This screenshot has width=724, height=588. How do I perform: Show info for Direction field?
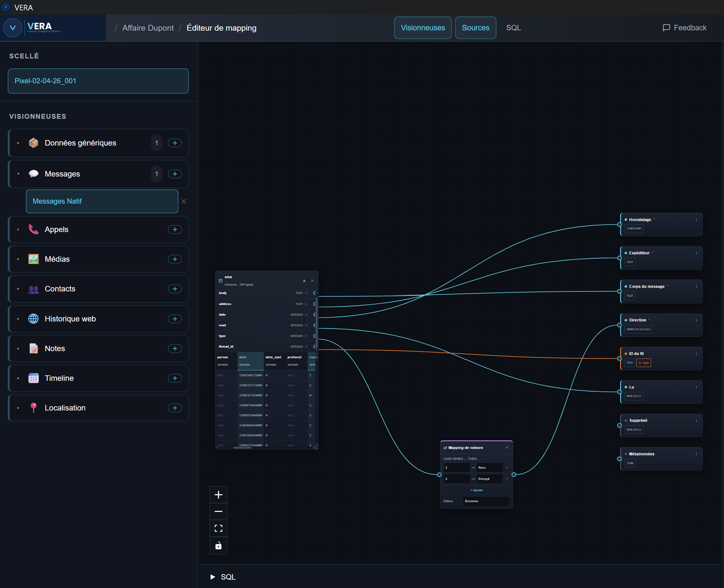tap(696, 320)
